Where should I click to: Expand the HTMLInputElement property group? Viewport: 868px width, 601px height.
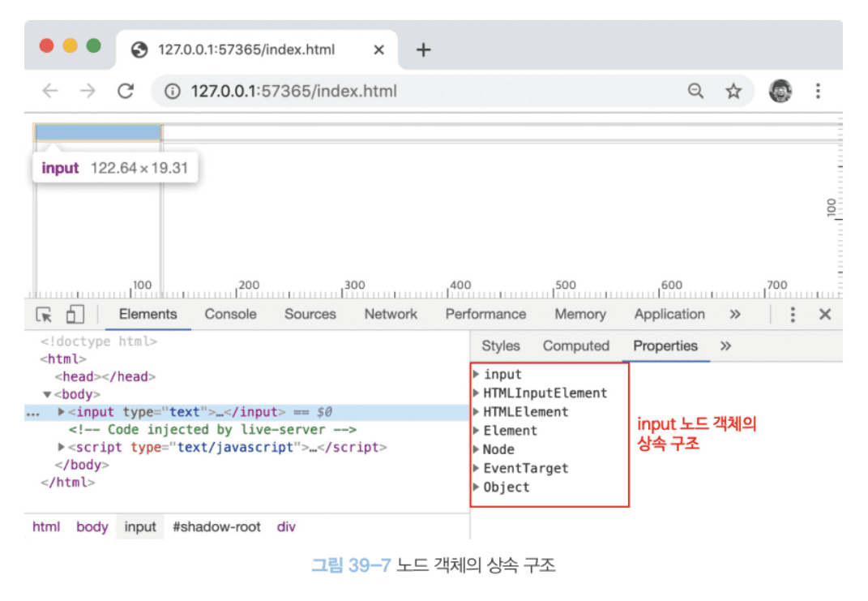(x=477, y=393)
